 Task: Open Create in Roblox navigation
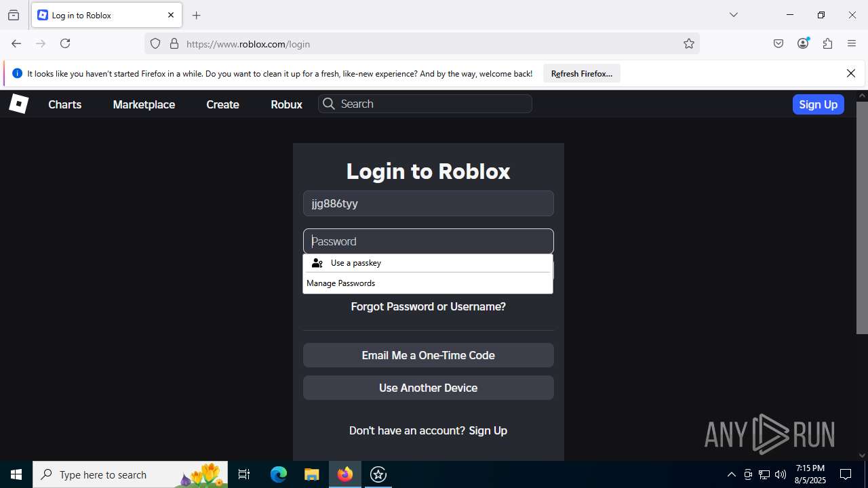(222, 104)
